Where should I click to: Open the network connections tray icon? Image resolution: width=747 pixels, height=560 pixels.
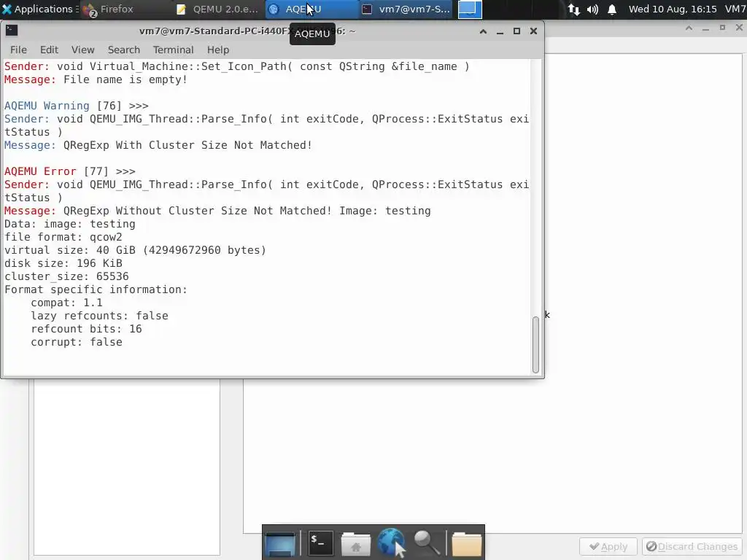pos(574,9)
